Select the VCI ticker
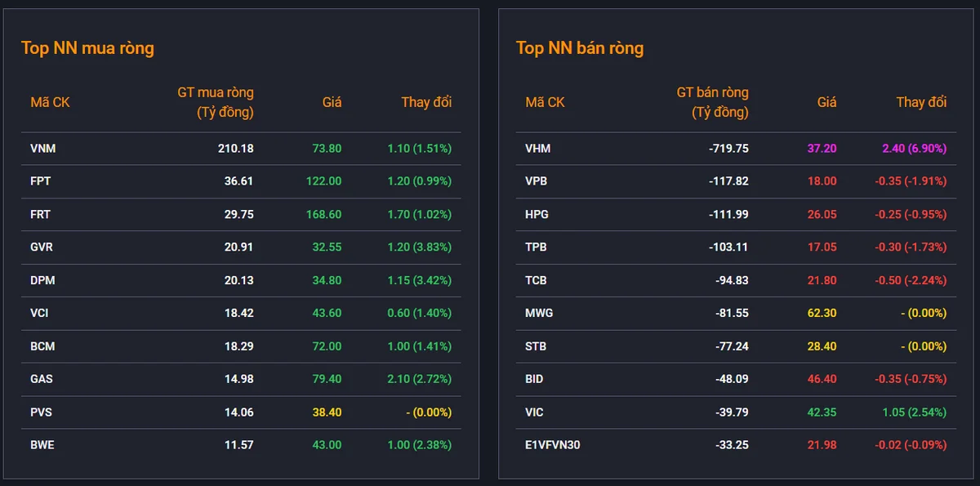Screen dimensions: 980x486 (x=40, y=314)
